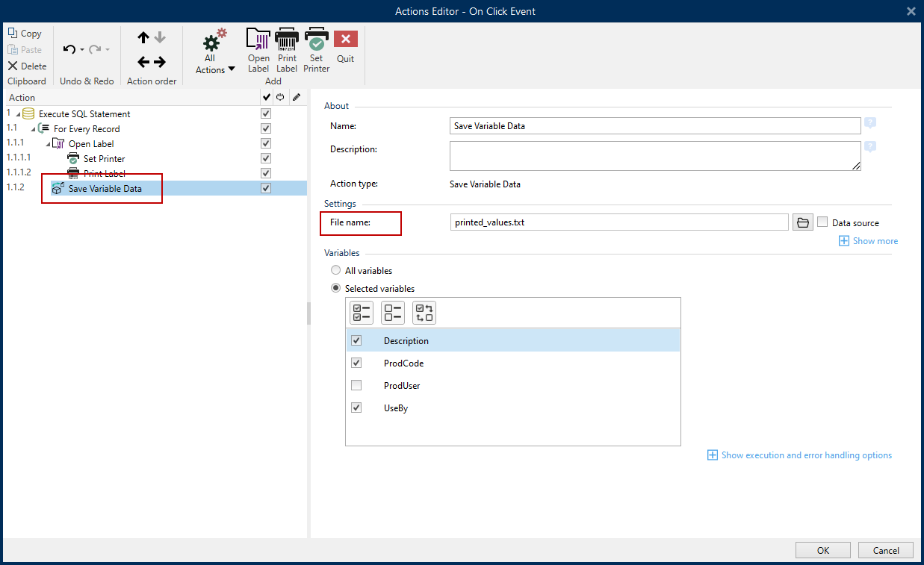Click the Description text field
924x565 pixels.
coord(654,156)
